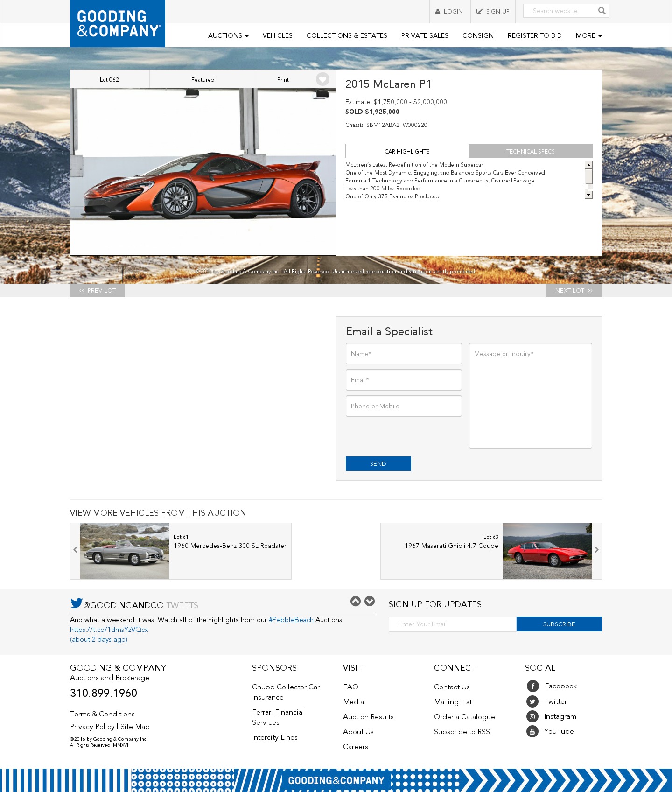Click the search magnifier icon

[x=602, y=11]
